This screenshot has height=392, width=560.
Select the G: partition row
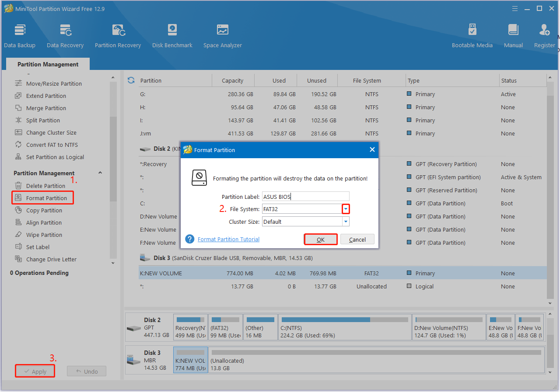tap(343, 94)
